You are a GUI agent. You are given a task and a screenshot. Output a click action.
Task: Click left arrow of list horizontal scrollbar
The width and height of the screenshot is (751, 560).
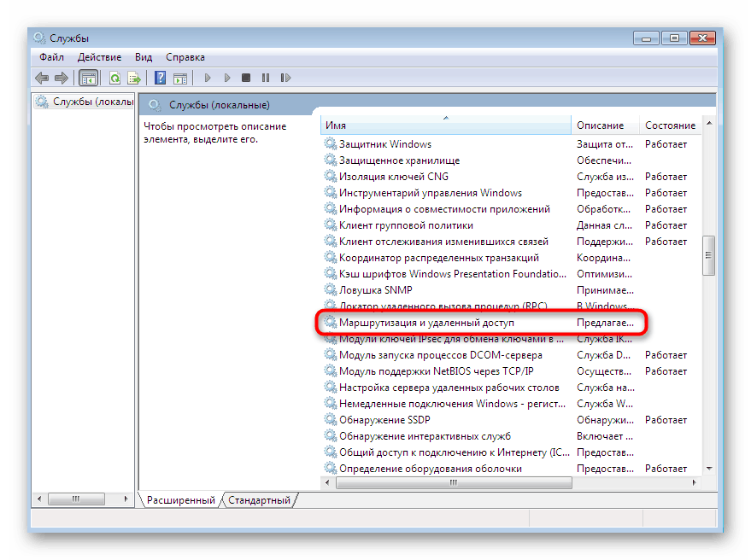(x=327, y=482)
